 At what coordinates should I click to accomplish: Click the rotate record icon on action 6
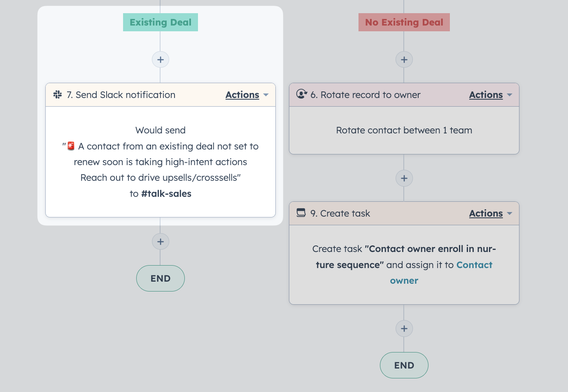click(302, 94)
